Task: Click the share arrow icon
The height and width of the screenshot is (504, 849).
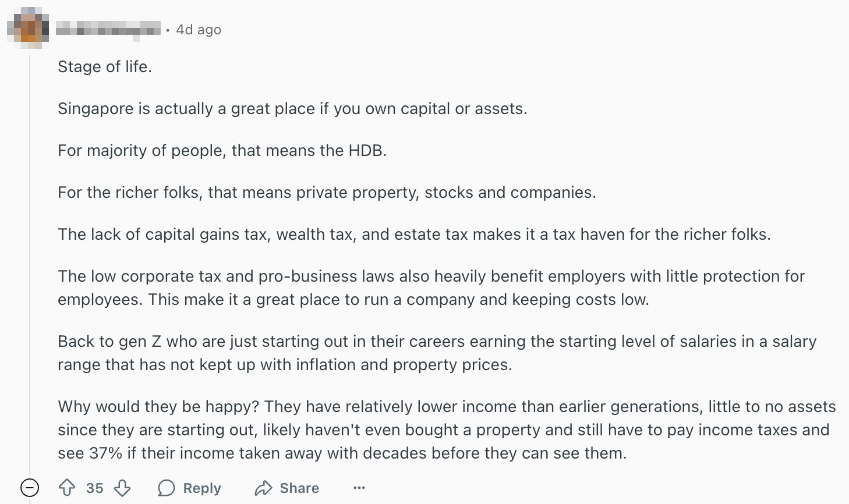Action: [264, 488]
